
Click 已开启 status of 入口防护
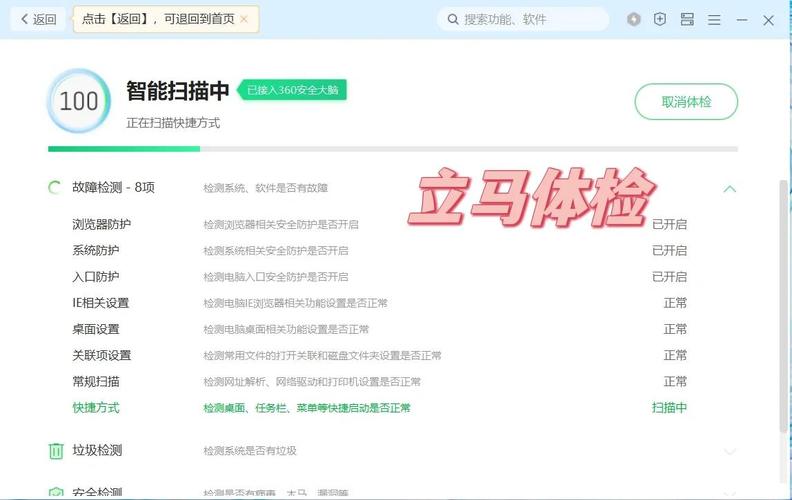coord(669,277)
